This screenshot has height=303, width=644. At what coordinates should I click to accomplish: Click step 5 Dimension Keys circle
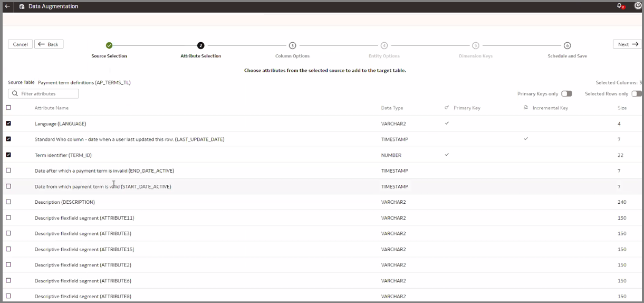(x=476, y=45)
